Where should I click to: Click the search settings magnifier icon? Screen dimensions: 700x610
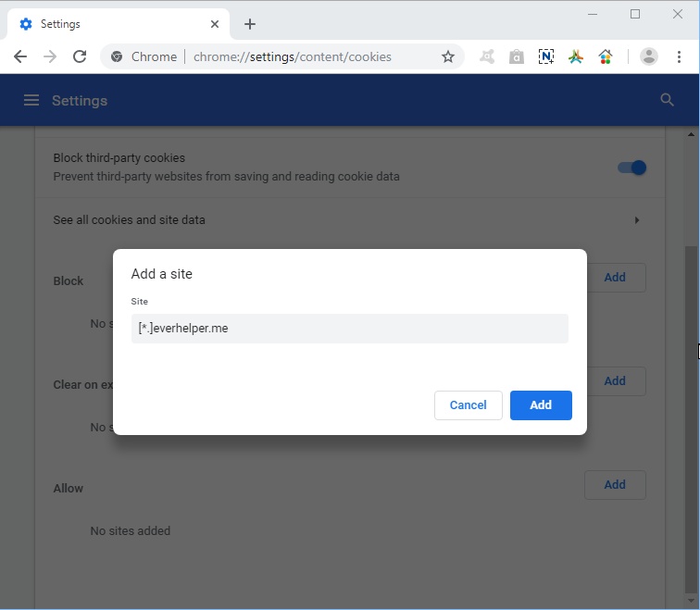tap(667, 100)
